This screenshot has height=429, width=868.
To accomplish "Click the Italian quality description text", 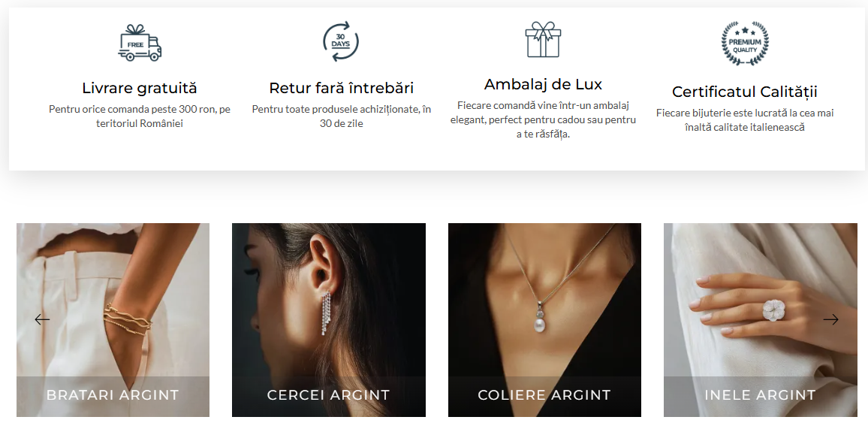I will coord(745,120).
